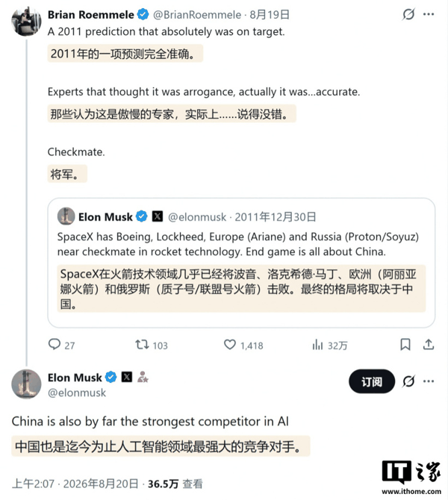Click the reply comment icon showing 27

[x=55, y=344]
